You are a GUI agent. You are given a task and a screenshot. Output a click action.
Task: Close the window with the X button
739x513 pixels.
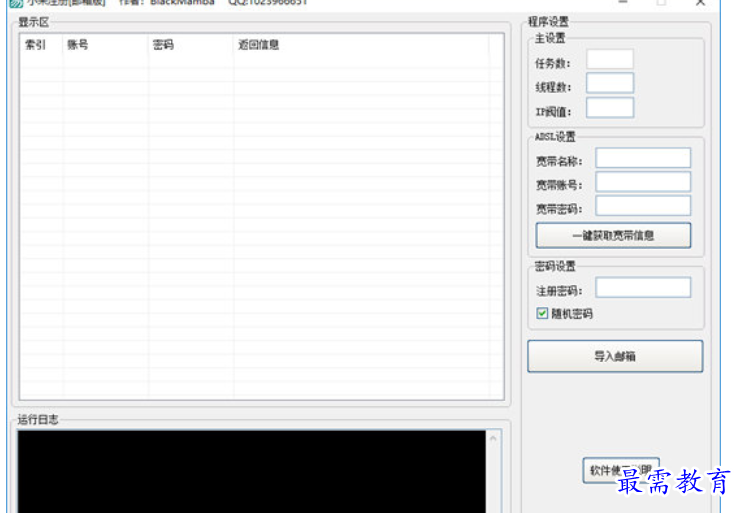(x=700, y=3)
